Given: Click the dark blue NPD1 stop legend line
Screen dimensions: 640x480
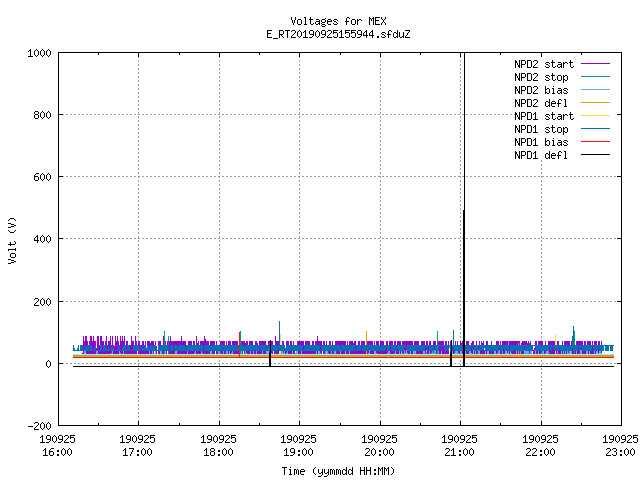Looking at the screenshot, I should tap(595, 129).
